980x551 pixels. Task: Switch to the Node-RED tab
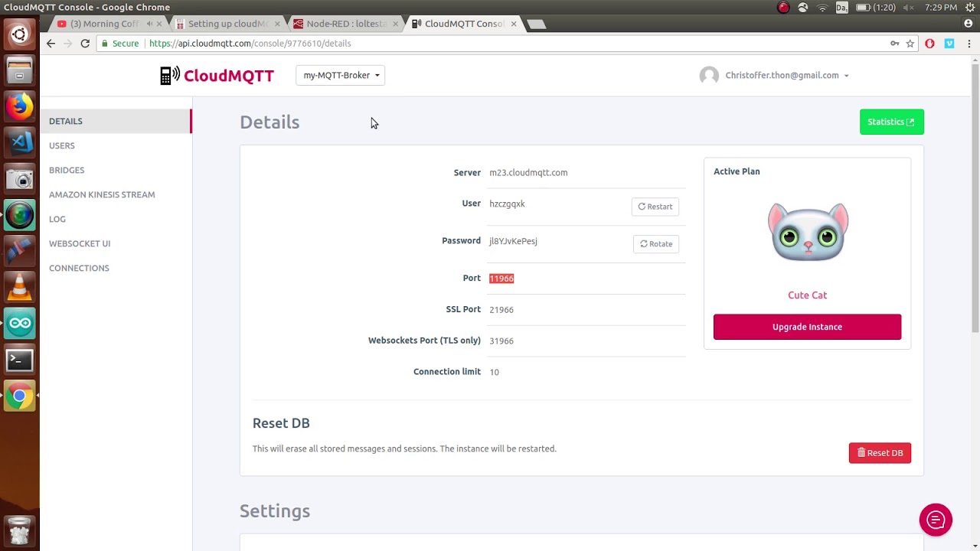346,24
